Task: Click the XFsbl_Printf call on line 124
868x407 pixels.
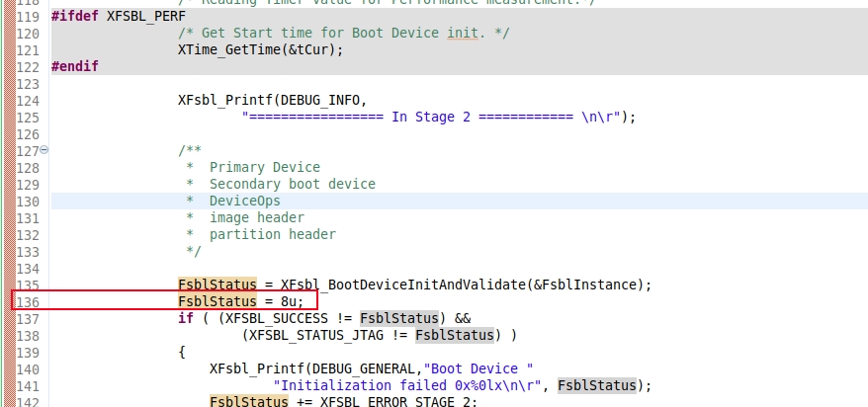Action: [x=223, y=100]
